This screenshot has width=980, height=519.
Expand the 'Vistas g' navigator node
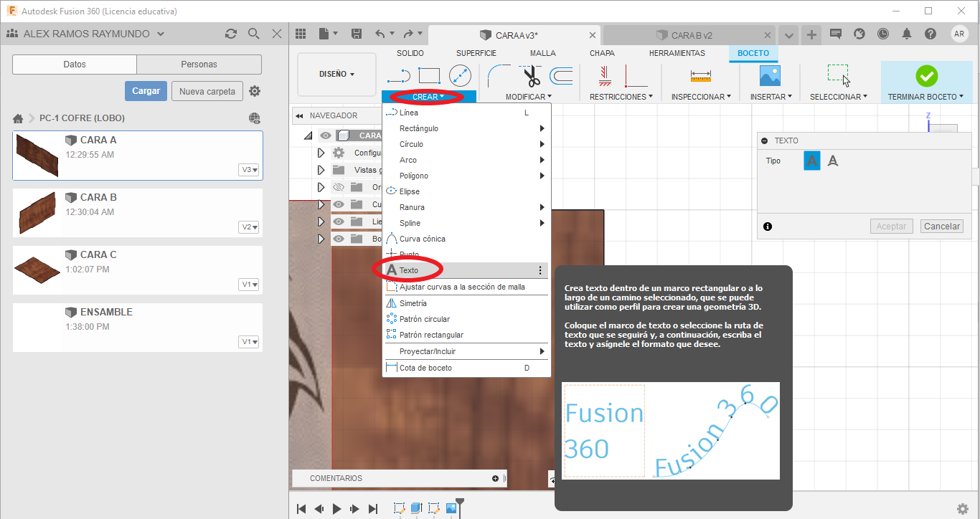click(x=321, y=170)
